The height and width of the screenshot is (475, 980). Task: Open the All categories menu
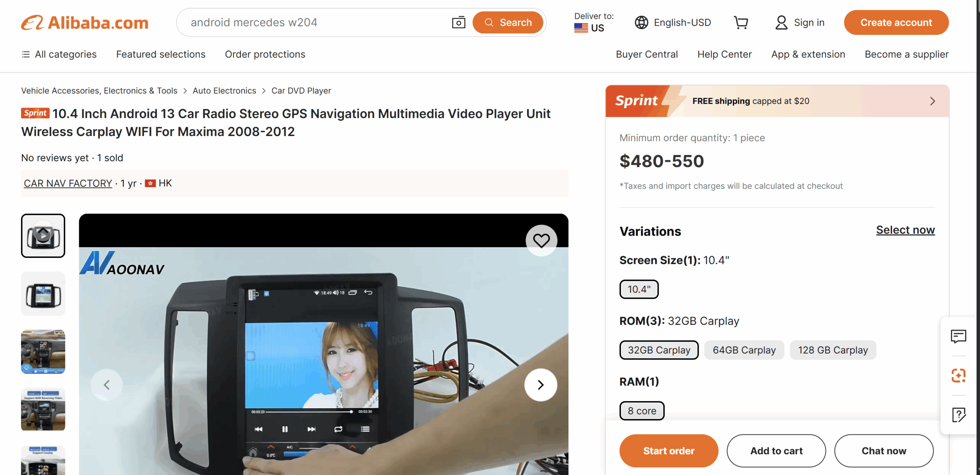tap(59, 54)
